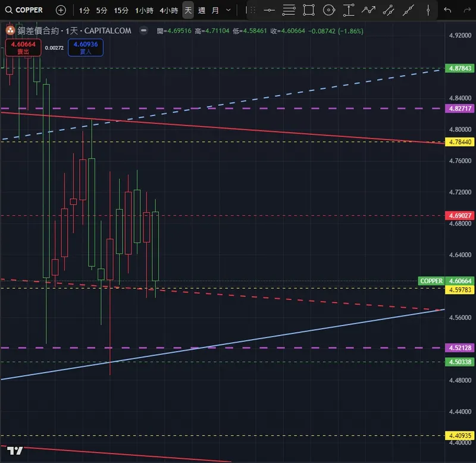The image size is (476, 463).
Task: Redo the last chart action
Action: (x=467, y=10)
